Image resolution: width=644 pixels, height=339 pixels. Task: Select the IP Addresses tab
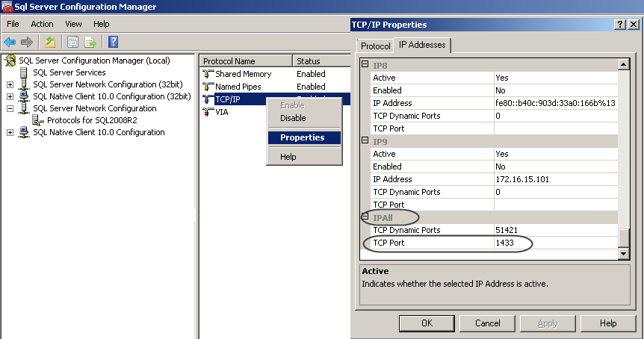pyautogui.click(x=422, y=45)
